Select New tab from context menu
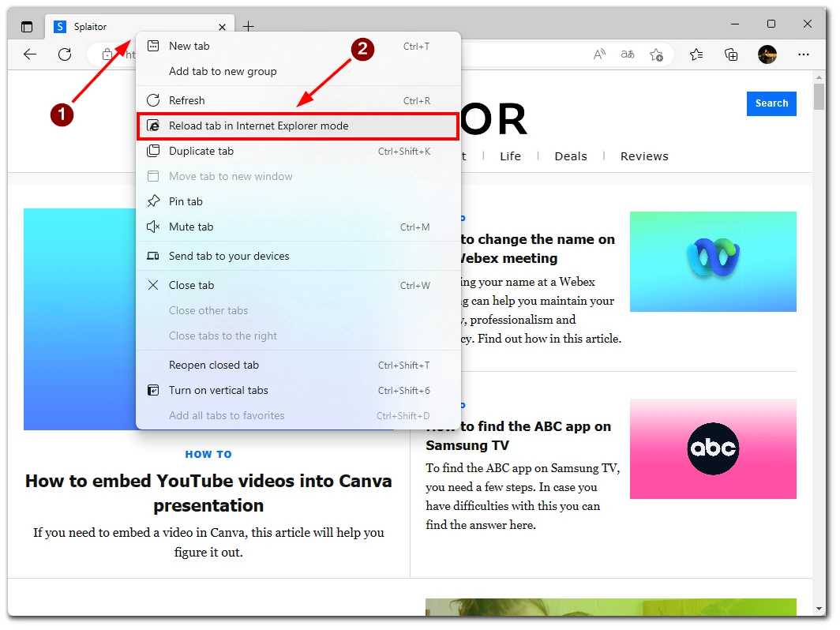This screenshot has width=840, height=630. pos(298,46)
